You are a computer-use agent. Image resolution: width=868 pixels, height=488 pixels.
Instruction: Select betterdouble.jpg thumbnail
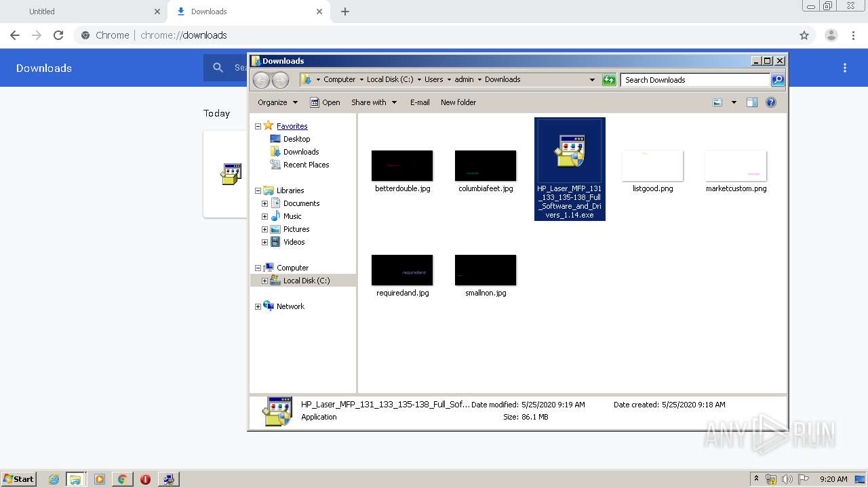coord(402,165)
